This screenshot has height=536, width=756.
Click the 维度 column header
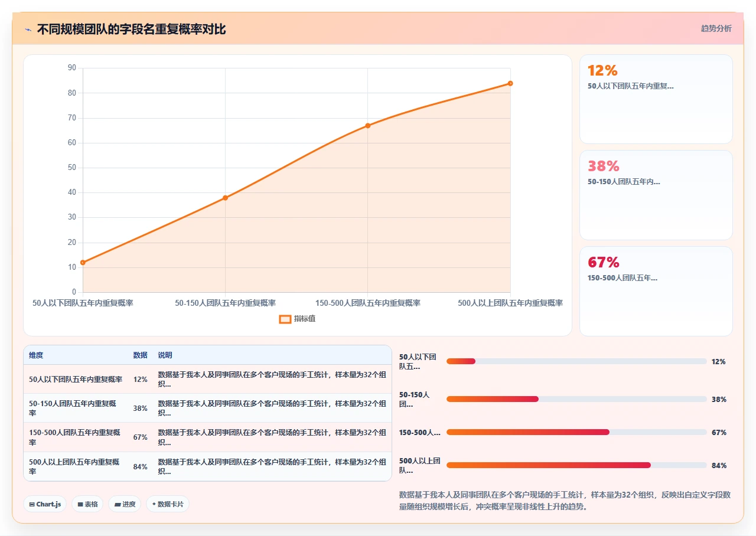(36, 355)
